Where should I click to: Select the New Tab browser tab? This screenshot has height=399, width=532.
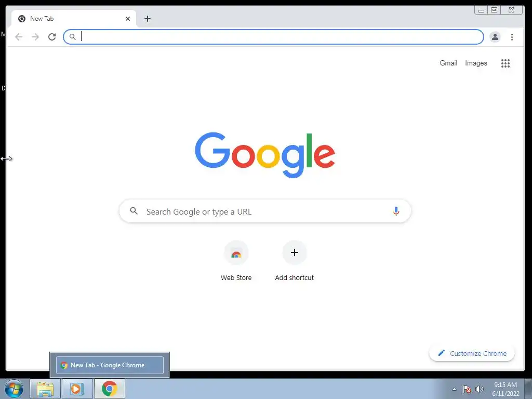point(74,19)
